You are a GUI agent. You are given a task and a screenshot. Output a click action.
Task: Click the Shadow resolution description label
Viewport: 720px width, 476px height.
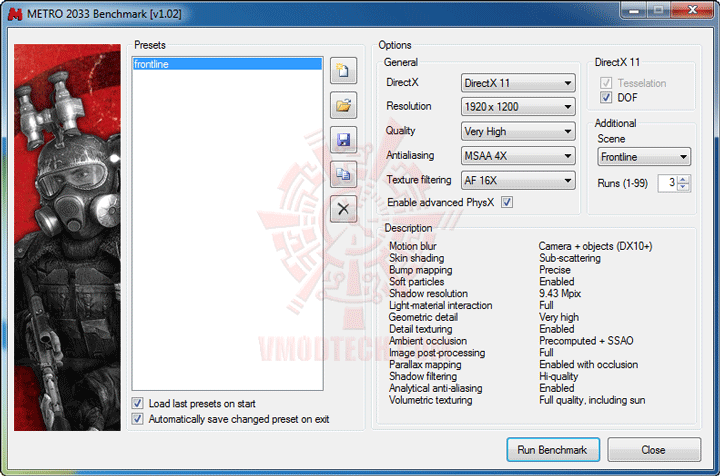point(428,293)
